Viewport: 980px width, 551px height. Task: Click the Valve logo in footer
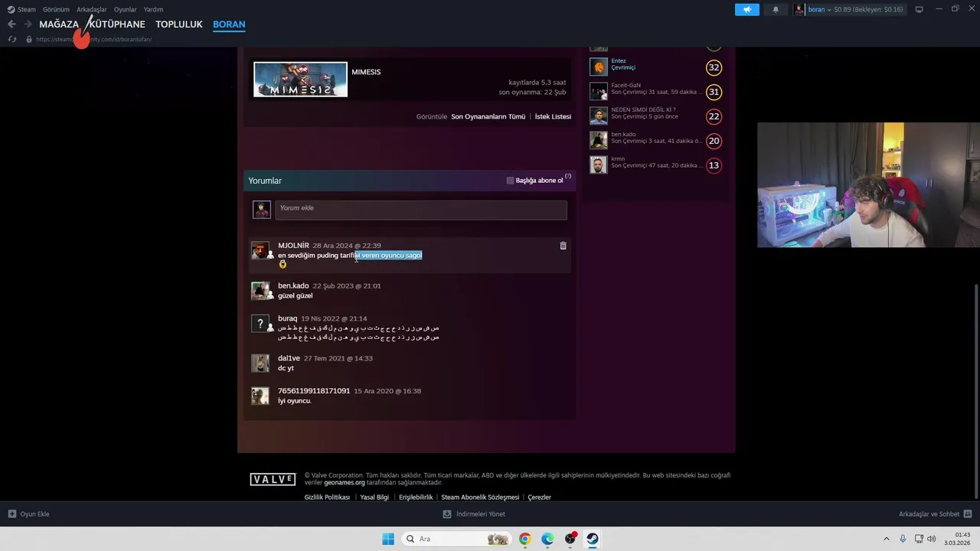[273, 479]
